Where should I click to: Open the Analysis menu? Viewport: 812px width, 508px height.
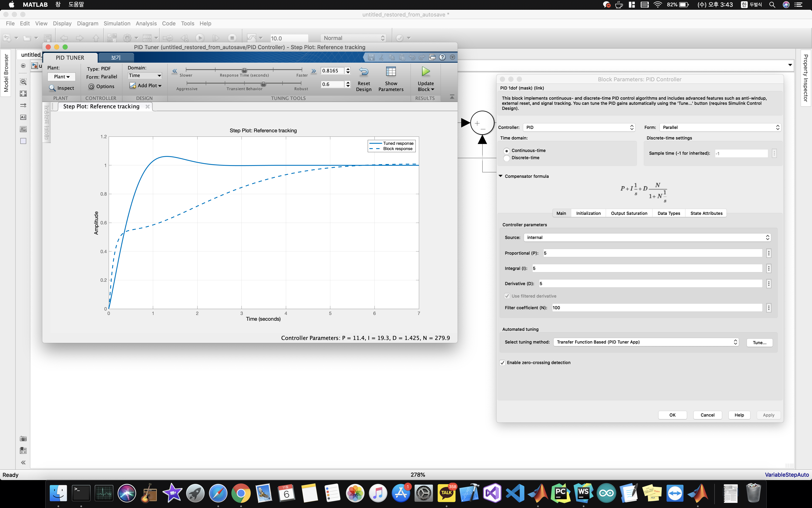(146, 23)
